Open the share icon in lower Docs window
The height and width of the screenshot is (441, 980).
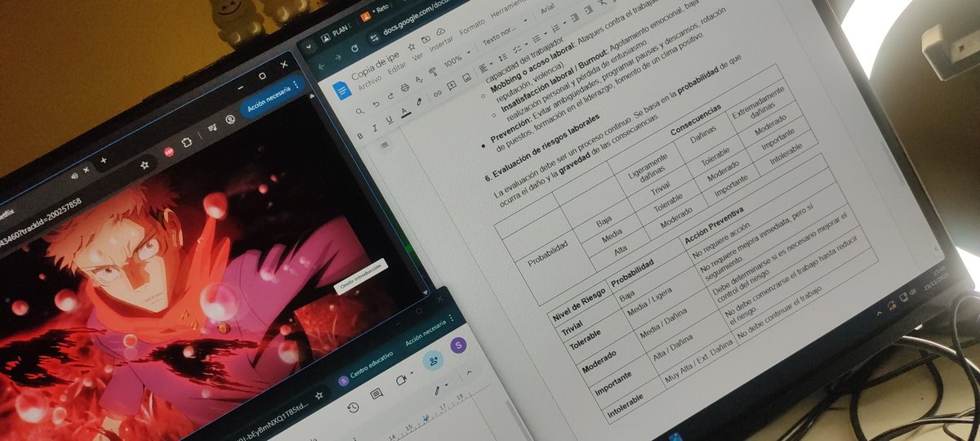pos(434,360)
